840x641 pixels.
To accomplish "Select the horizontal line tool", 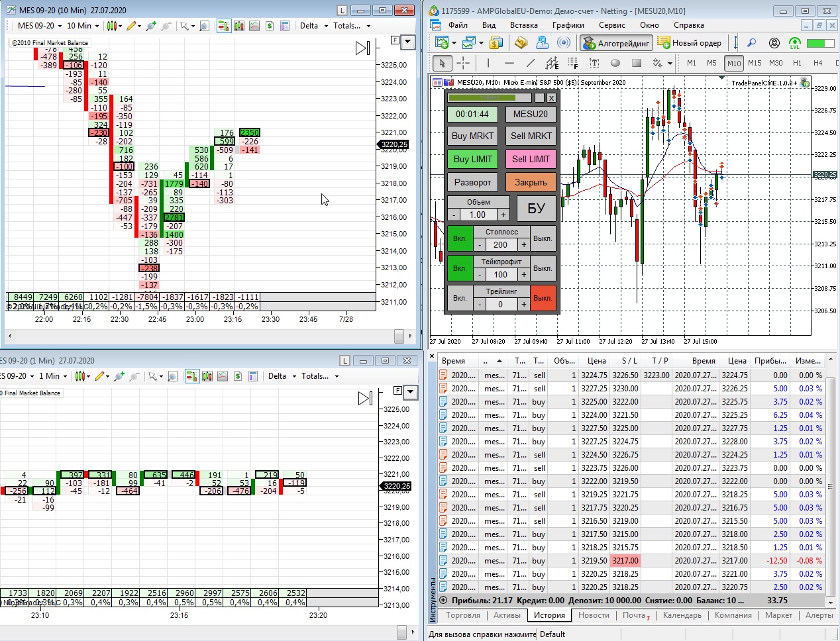I will (509, 63).
